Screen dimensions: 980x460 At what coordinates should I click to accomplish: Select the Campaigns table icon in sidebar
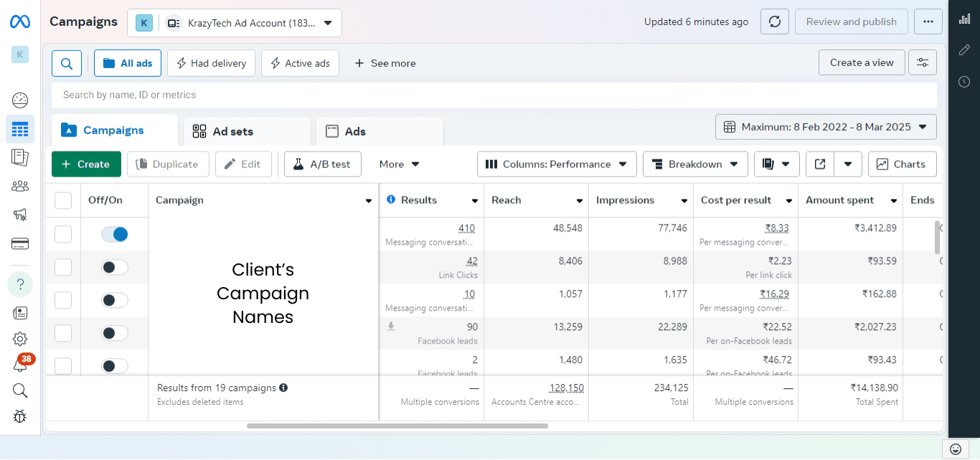(20, 129)
